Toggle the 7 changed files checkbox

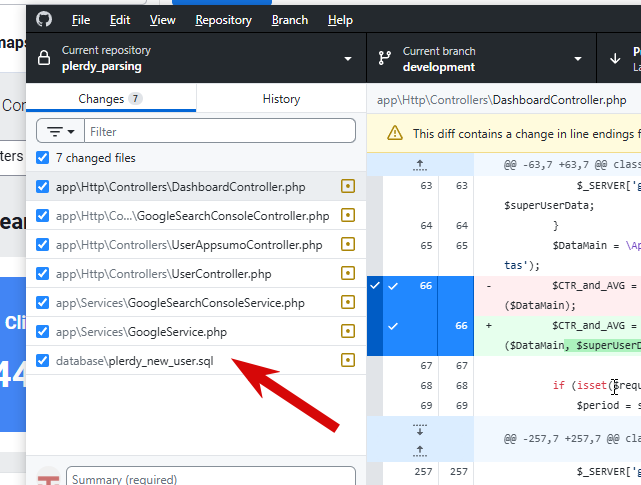(x=43, y=157)
